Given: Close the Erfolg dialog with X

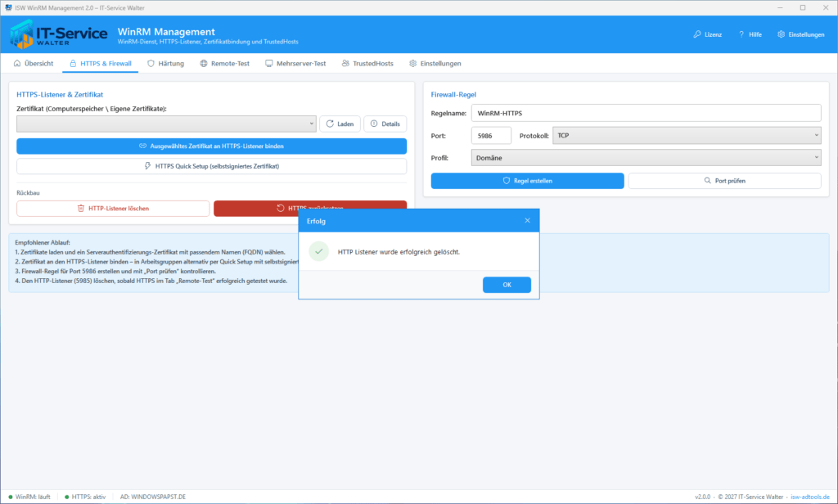Looking at the screenshot, I should click(528, 221).
